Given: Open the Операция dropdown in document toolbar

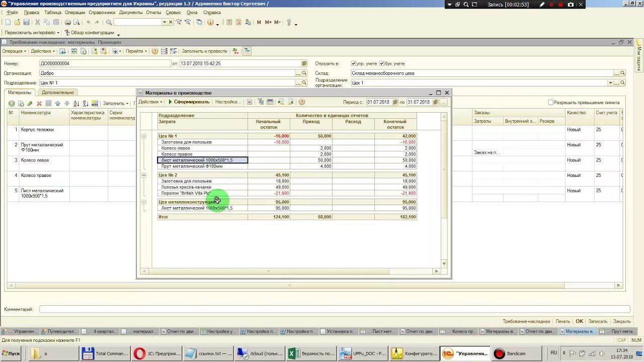Looking at the screenshot, I should pos(14,51).
